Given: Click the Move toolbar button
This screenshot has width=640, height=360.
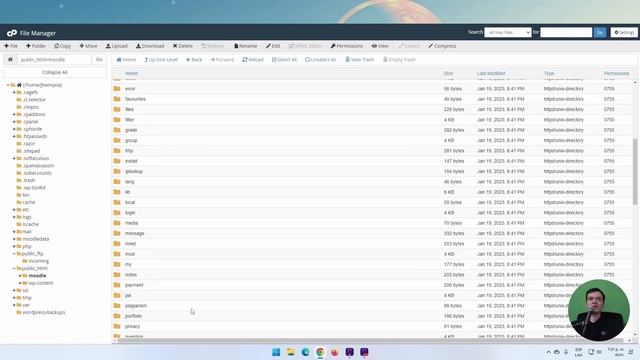Looking at the screenshot, I should click(x=88, y=46).
